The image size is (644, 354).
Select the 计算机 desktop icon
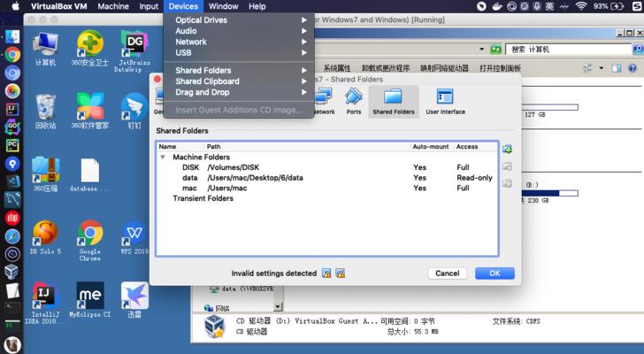(45, 49)
